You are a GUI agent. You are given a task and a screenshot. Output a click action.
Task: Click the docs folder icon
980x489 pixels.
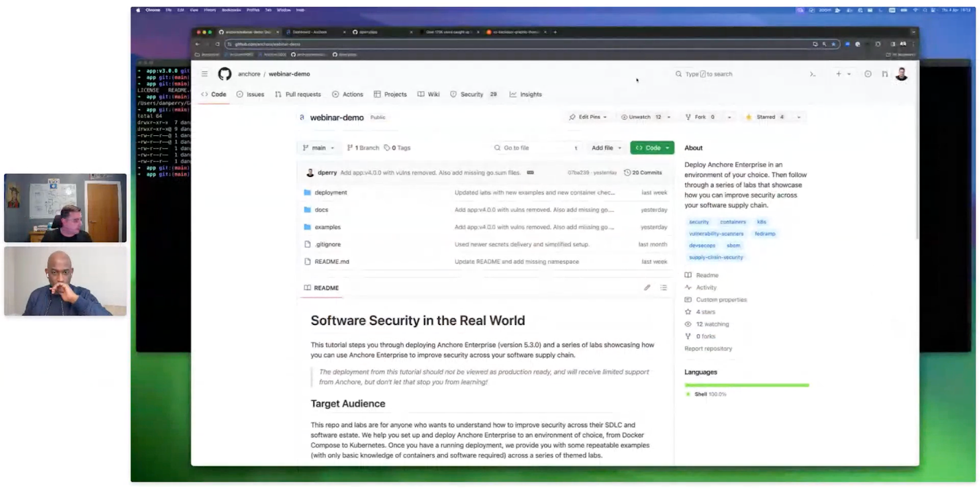[307, 209]
